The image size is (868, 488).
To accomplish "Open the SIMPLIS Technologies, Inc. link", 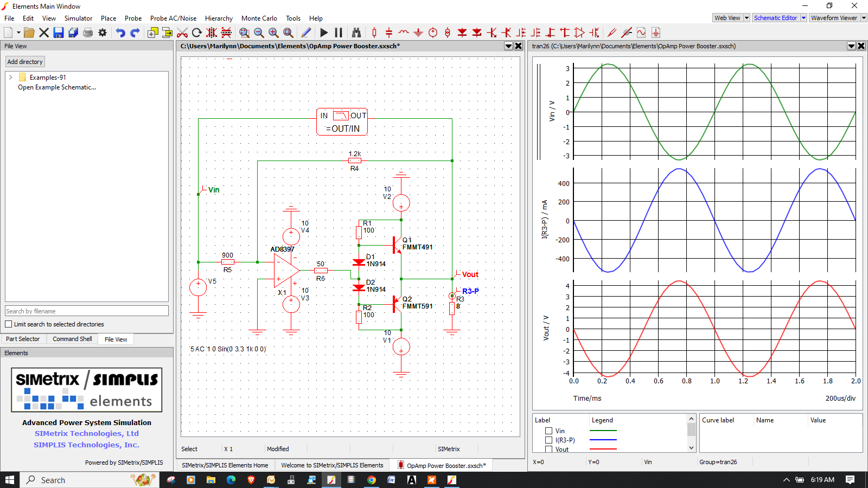I will pos(87,445).
